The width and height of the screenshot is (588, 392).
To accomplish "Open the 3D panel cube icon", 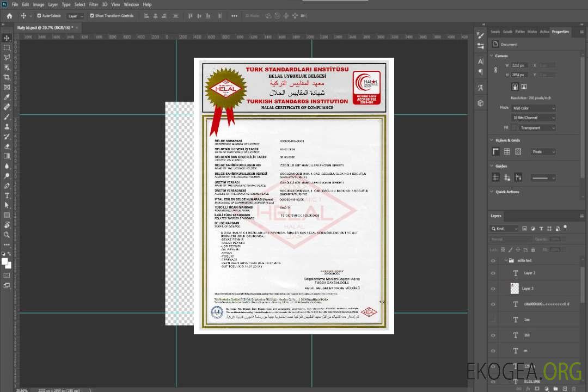I will pyautogui.click(x=480, y=103).
